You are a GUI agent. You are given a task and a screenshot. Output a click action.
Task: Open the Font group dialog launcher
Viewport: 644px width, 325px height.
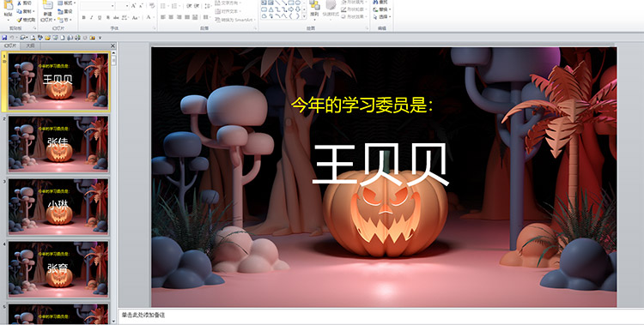point(155,28)
